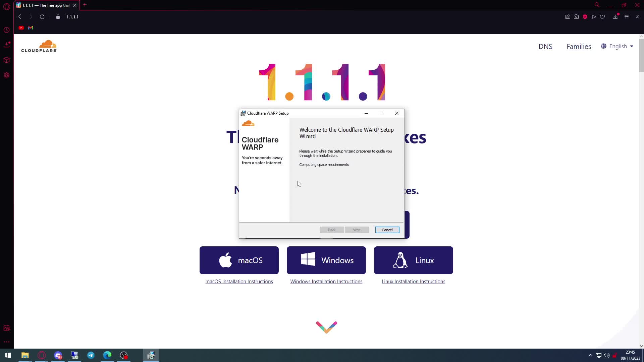The image size is (644, 362).
Task: Click the macOS download button
Action: pos(239,260)
